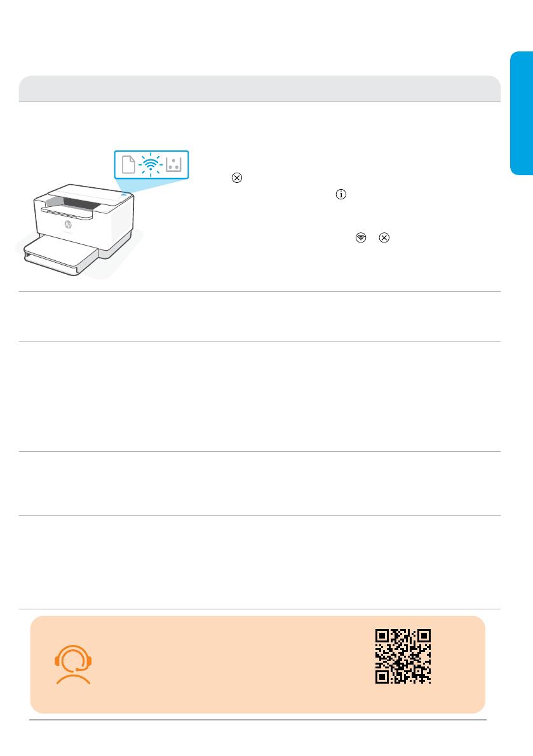
Task: Click the circled wireless button icon
Action: [361, 237]
